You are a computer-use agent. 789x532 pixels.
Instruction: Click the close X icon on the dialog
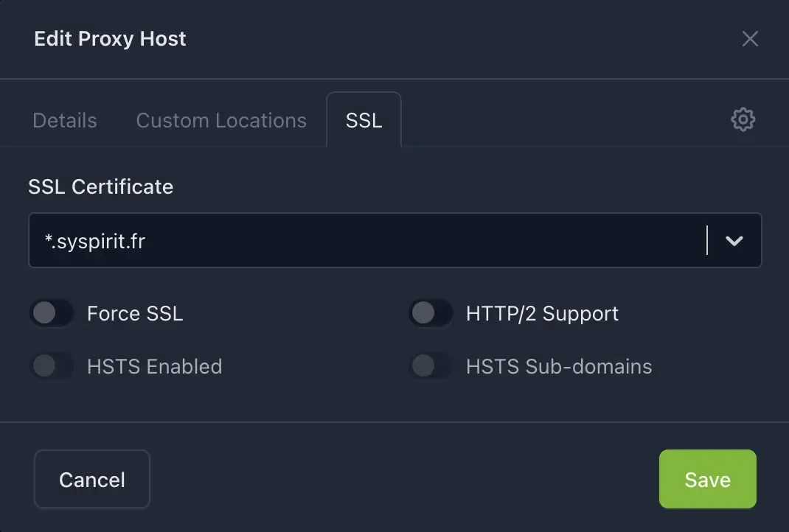(750, 38)
